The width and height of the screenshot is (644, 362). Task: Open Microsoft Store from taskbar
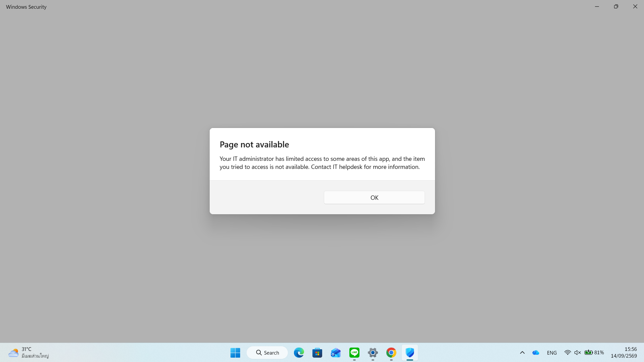coord(317,353)
